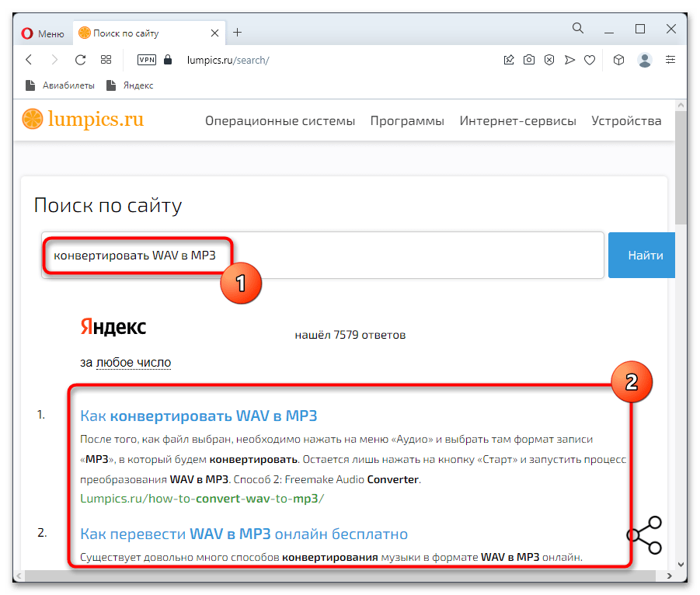Click the site security padlock icon
This screenshot has height=595, width=700.
[168, 59]
